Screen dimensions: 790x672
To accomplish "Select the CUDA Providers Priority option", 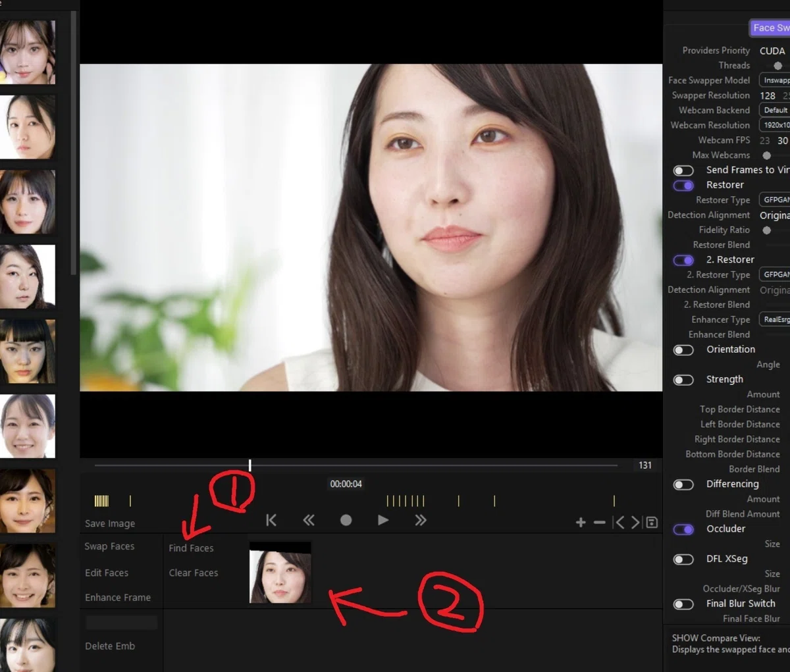I will coord(772,51).
